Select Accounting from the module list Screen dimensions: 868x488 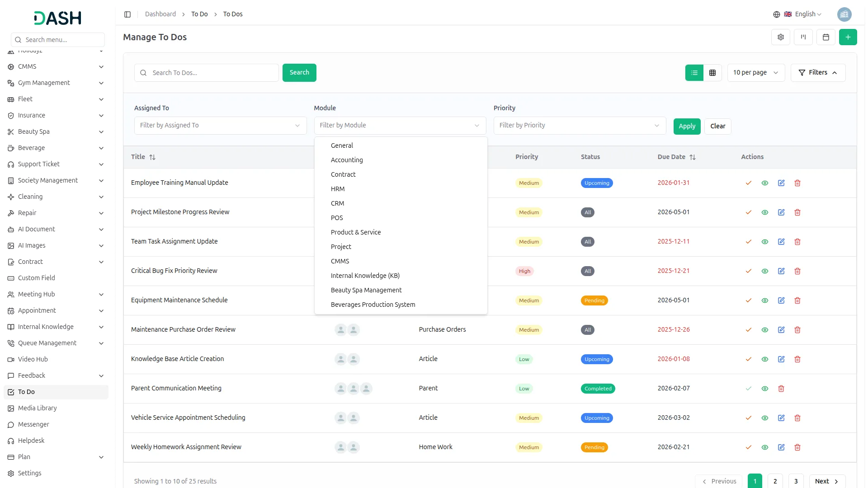click(x=346, y=160)
